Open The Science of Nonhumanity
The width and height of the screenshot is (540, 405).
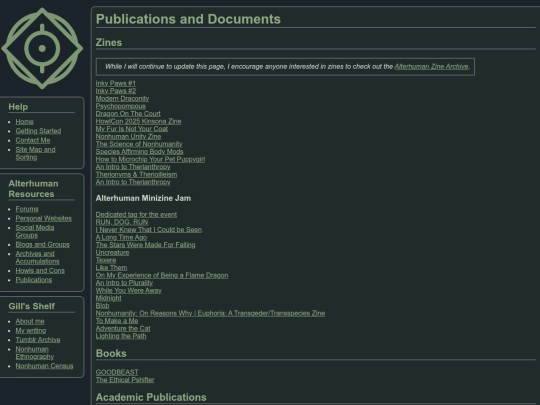click(x=139, y=144)
